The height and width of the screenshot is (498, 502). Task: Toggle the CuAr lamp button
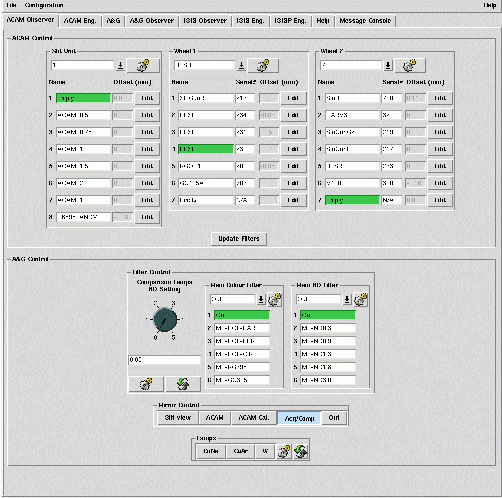(x=240, y=451)
